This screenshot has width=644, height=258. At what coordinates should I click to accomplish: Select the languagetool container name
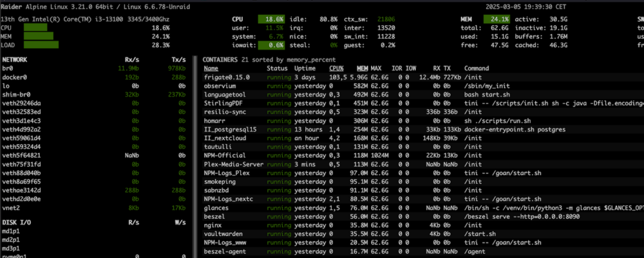tap(225, 95)
